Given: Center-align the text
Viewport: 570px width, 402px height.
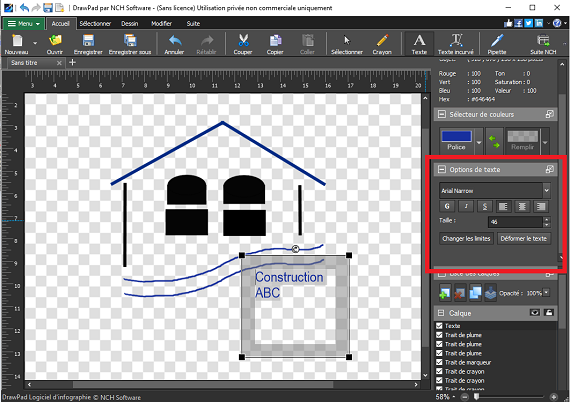Looking at the screenshot, I should (522, 206).
